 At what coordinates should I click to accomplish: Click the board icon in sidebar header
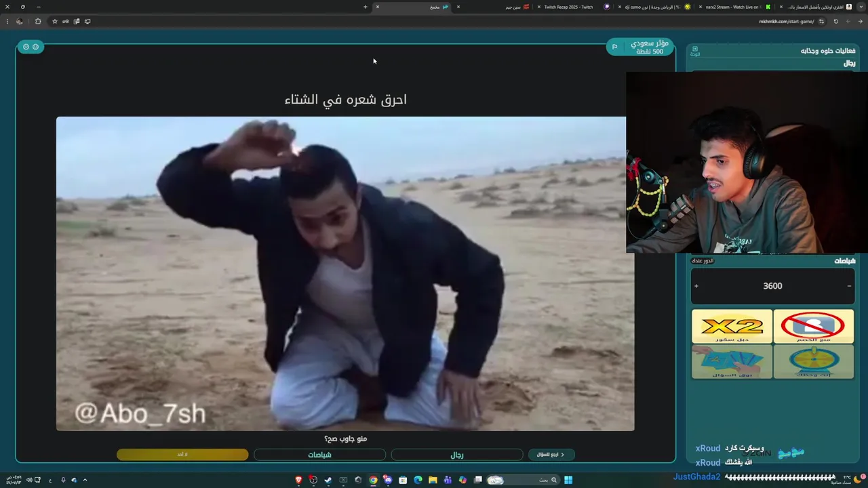point(695,51)
